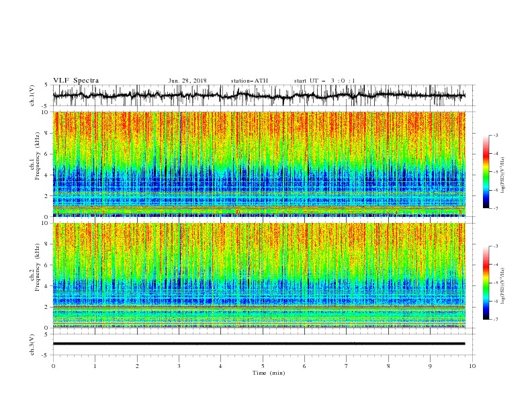Click the color scale bar beside ch.1 spectrogram
Viewport: 532px width, 411px height.
pyautogui.click(x=486, y=172)
